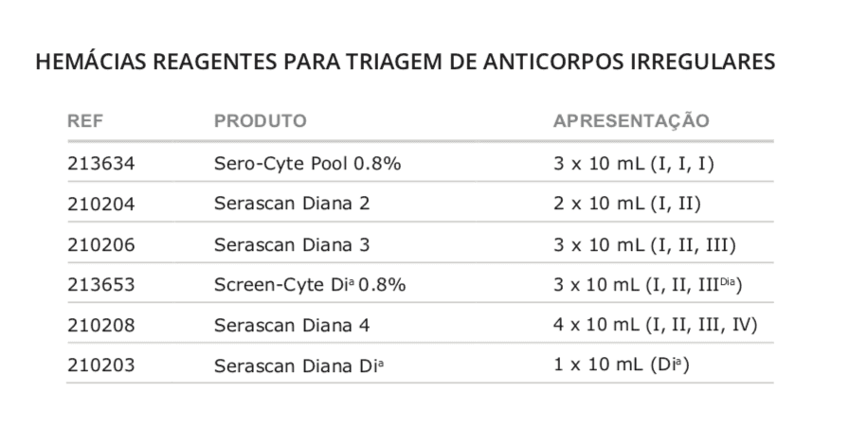Viewport: 868px width, 445px height.
Task: Select reference number 210204
Action: point(101,204)
